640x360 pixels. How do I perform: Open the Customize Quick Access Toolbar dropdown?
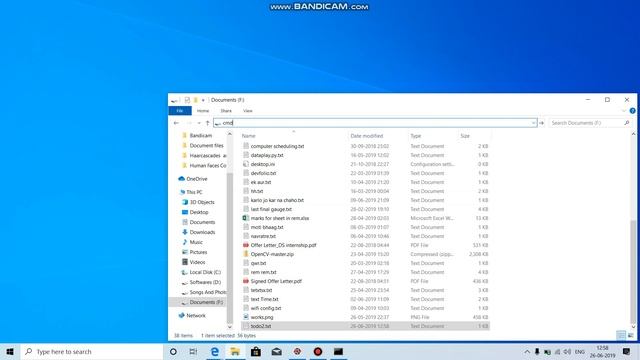click(203, 100)
